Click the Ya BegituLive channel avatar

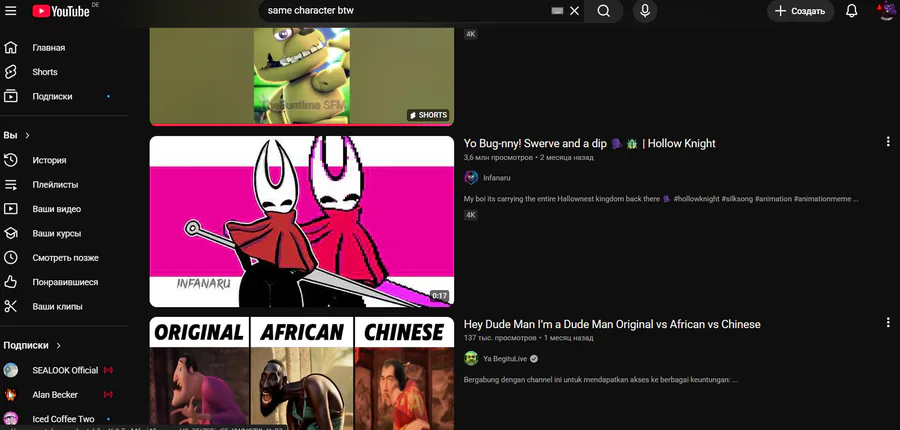point(471,359)
